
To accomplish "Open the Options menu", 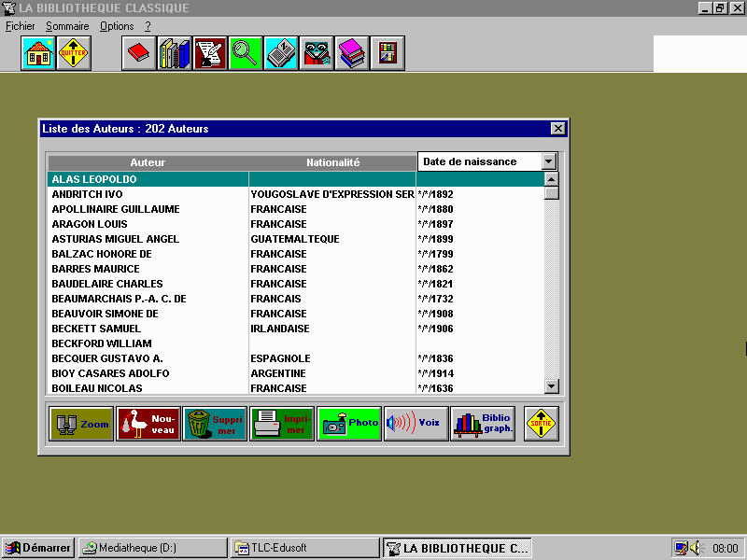I will click(x=117, y=26).
